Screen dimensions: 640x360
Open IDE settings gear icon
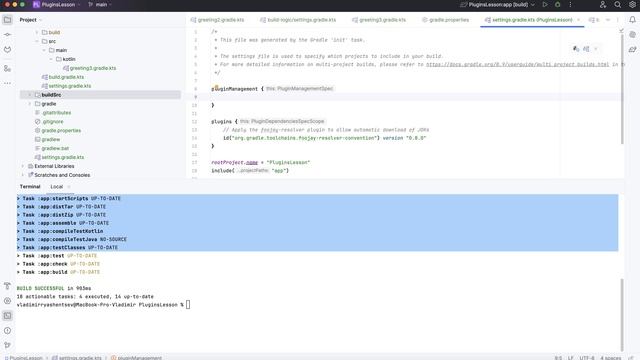[x=632, y=4]
